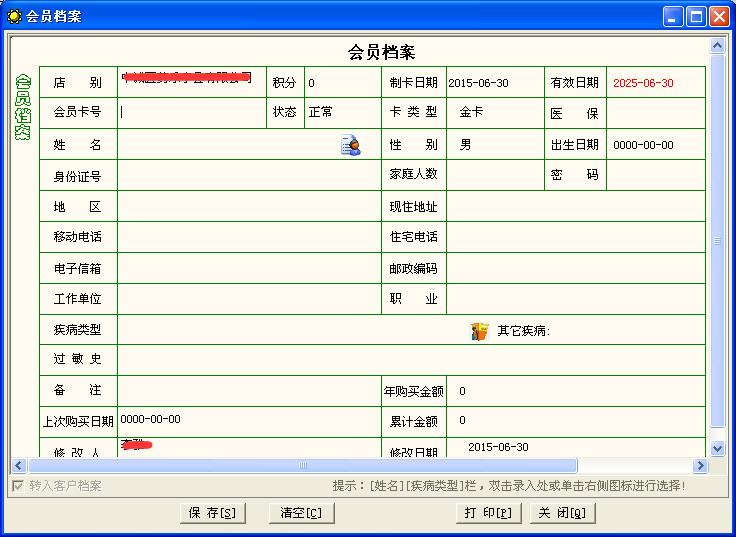
Task: Open the 状态 field showing 正常
Action: [x=339, y=113]
